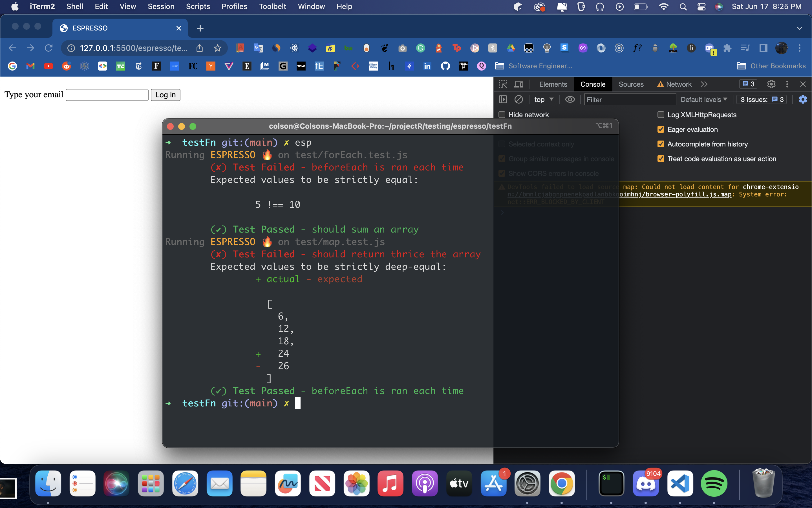Close the DevTools panel
The image size is (812, 508).
(x=803, y=84)
